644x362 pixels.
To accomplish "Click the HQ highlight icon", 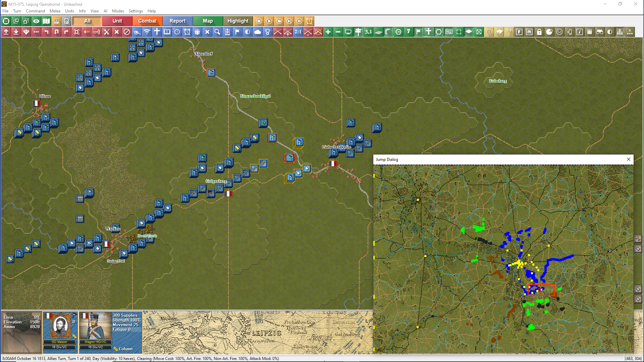I will [x=449, y=32].
